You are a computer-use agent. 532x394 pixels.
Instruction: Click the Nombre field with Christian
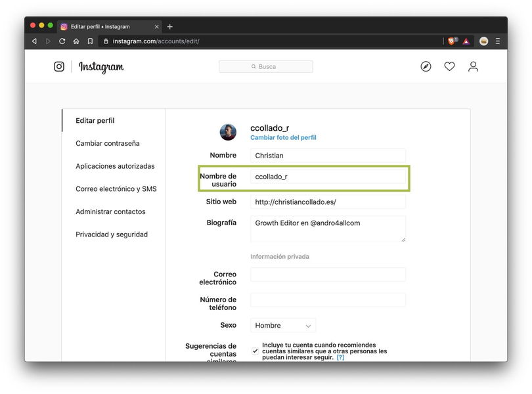[x=328, y=156]
